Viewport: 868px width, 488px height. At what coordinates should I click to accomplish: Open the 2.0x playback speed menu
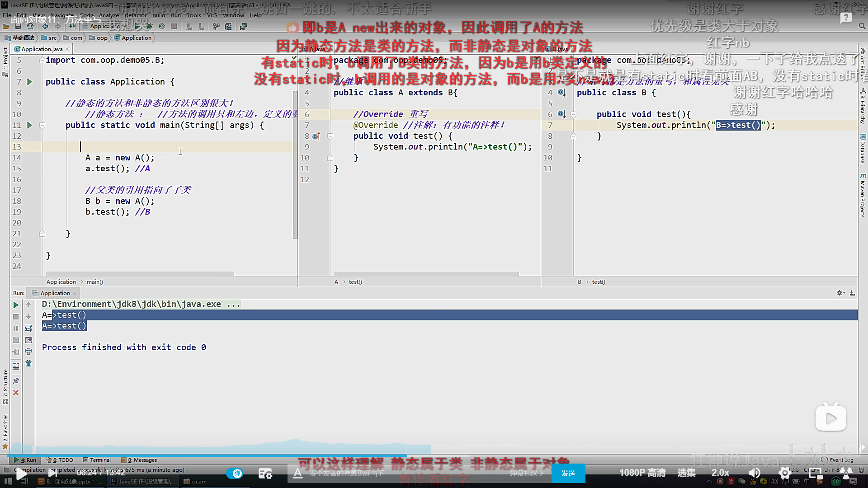point(720,473)
